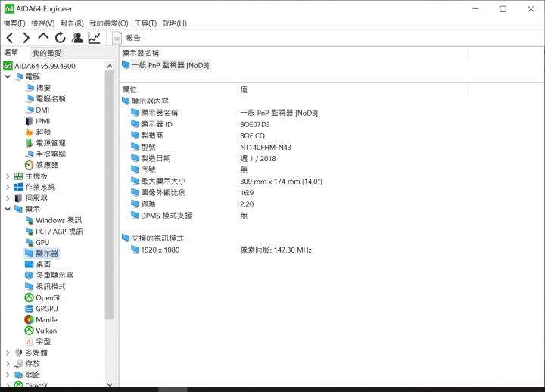This screenshot has height=392, width=545.
Task: Select the DMI tree item
Action: [x=37, y=110]
